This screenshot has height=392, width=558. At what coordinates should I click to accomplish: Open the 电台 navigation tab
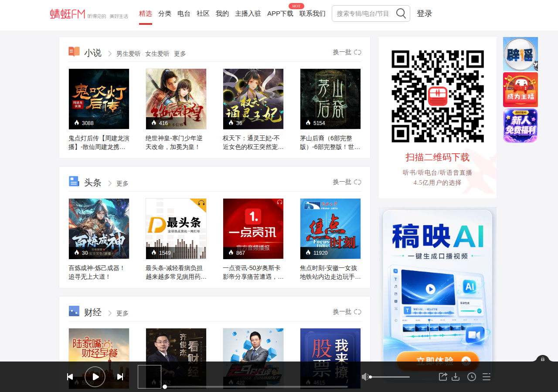pyautogui.click(x=184, y=14)
